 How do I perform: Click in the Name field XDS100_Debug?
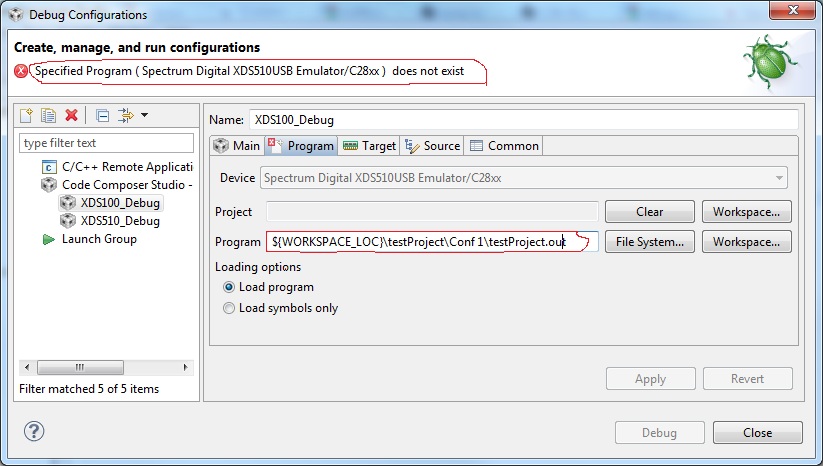(x=524, y=120)
